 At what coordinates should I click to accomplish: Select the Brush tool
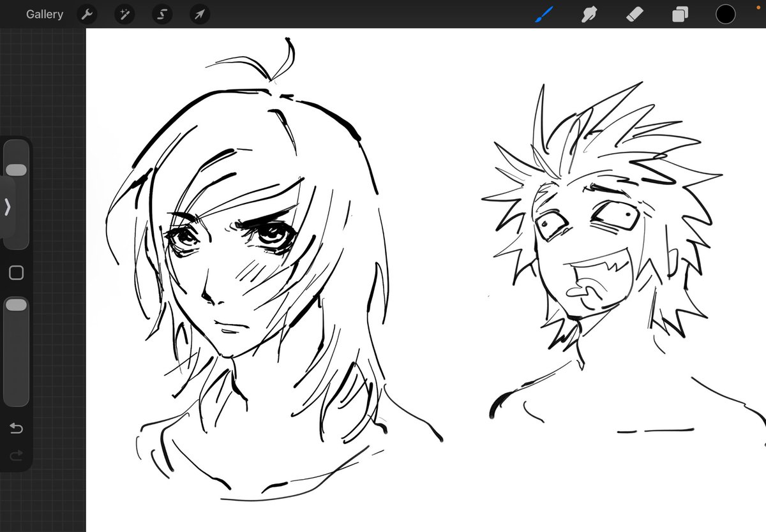[x=544, y=14]
